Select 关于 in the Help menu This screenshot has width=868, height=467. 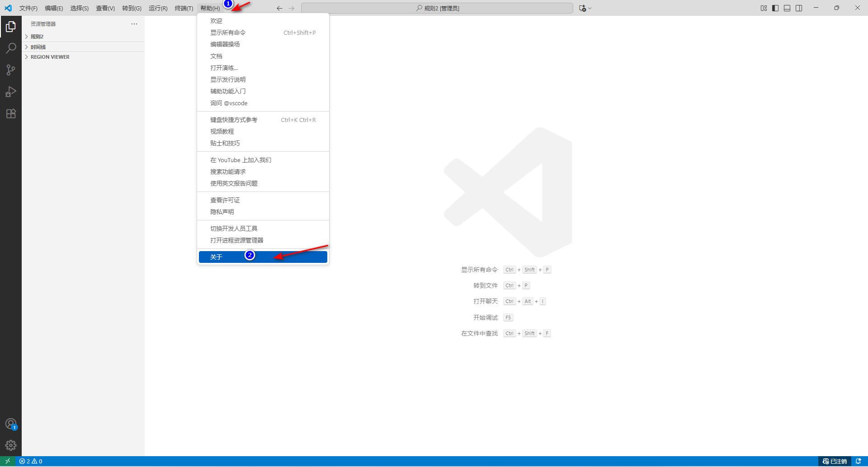[262, 257]
